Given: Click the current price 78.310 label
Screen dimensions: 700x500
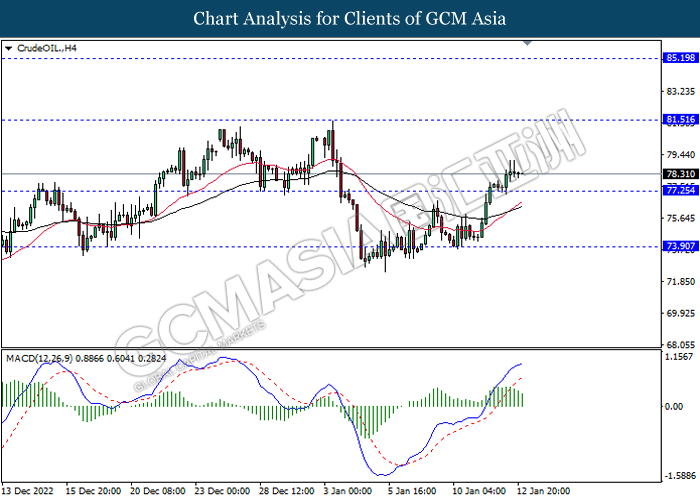Looking at the screenshot, I should [680, 174].
